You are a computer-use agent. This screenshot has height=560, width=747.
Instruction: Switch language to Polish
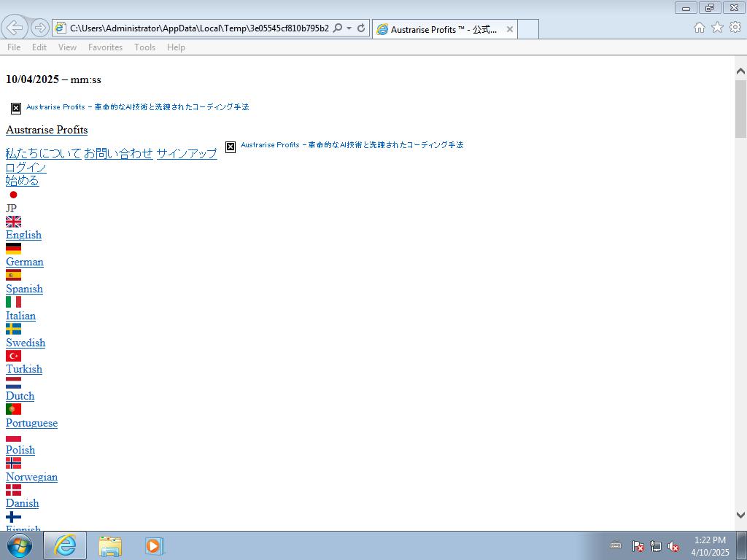(20, 450)
